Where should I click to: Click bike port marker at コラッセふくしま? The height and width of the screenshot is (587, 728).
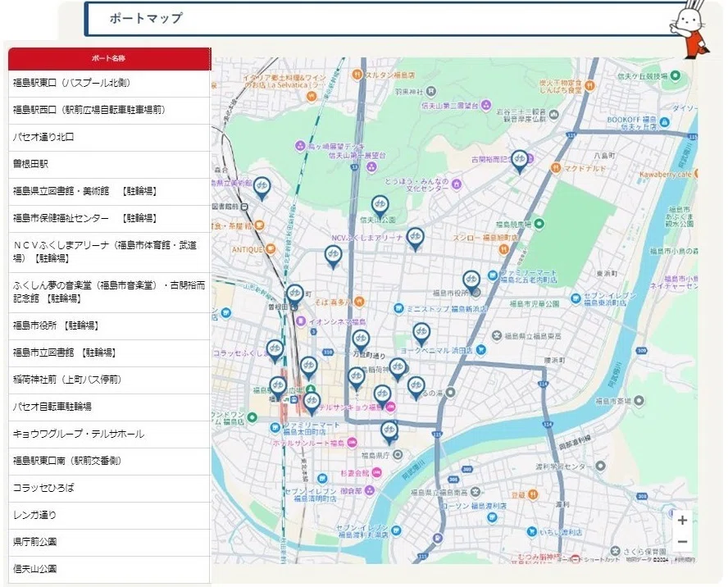(x=275, y=351)
